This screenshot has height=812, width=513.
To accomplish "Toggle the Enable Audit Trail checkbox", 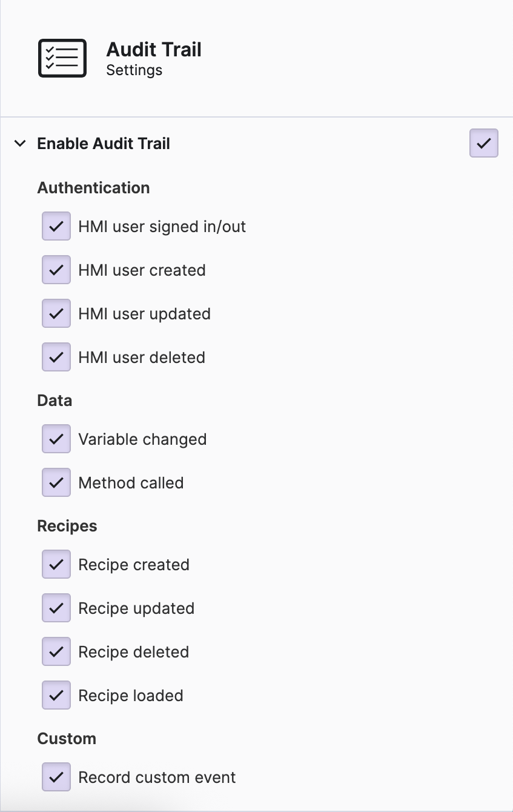I will click(483, 143).
